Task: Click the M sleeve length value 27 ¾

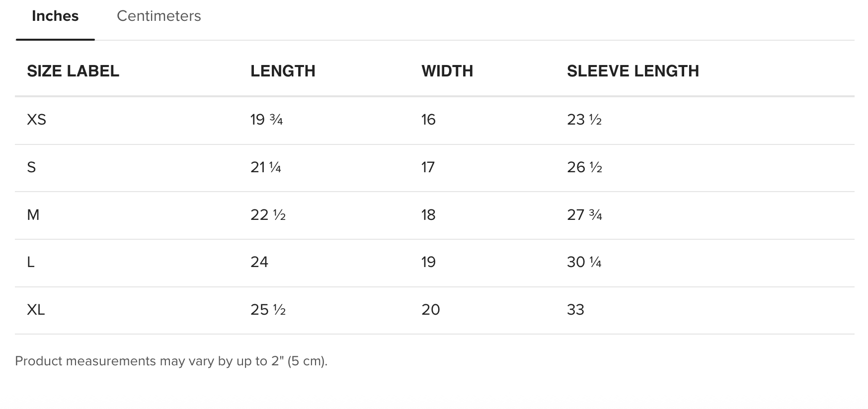Action: [x=584, y=215]
